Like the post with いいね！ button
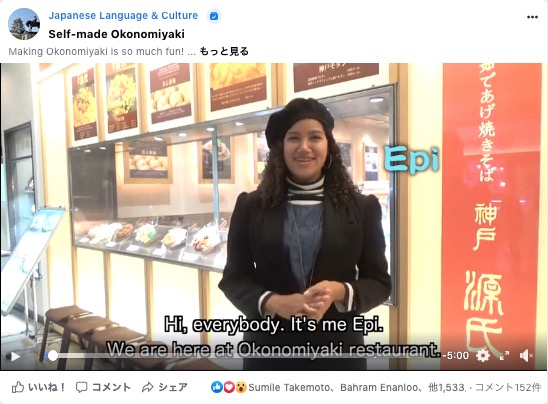Image resolution: width=548 pixels, height=404 pixels. 38,387
